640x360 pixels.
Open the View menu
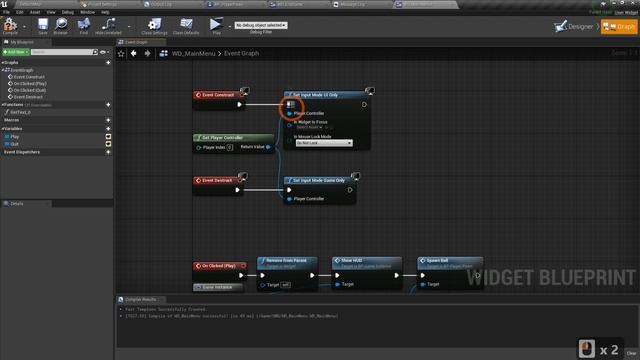point(51,12)
